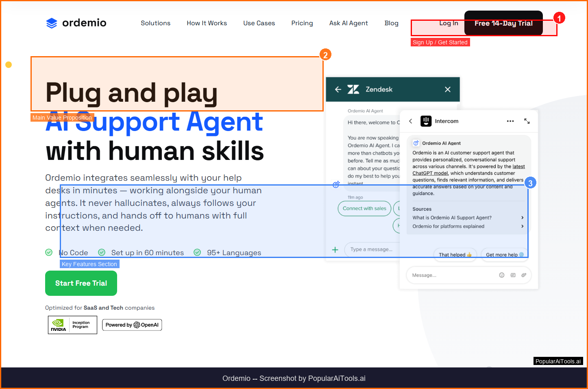
Task: Click the No Code checkmark
Action: pos(49,253)
